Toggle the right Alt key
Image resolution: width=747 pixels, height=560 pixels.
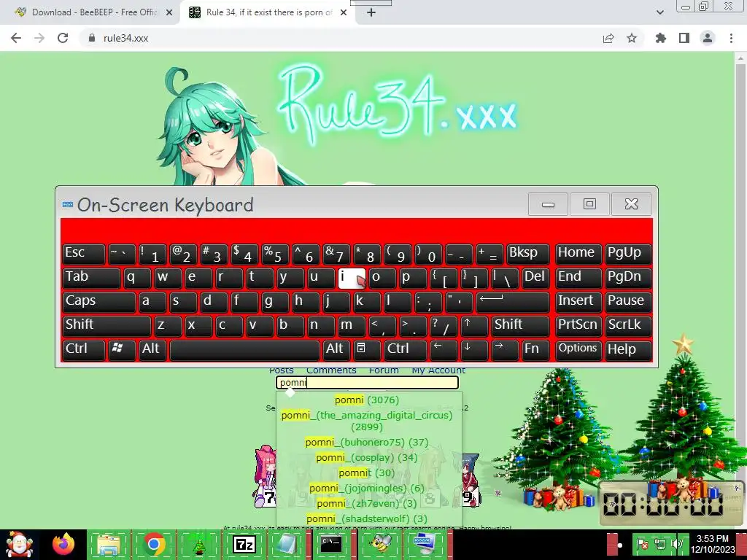coord(336,349)
